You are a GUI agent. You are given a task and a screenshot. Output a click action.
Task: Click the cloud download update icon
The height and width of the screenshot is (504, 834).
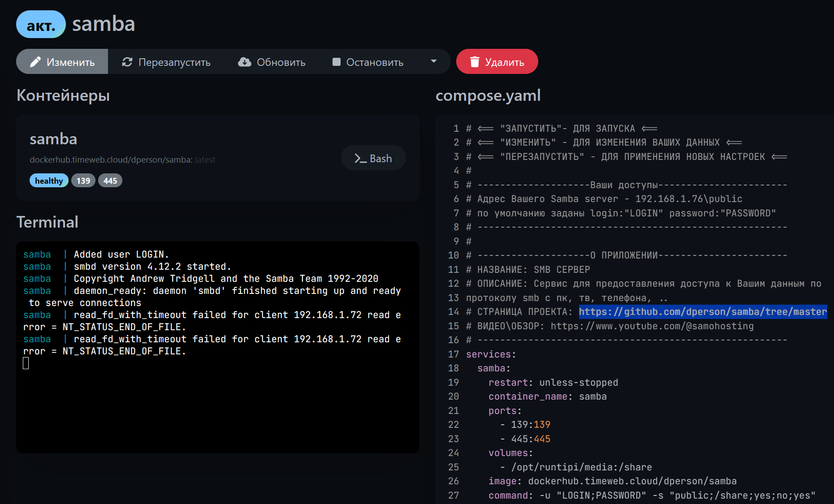[x=245, y=62]
